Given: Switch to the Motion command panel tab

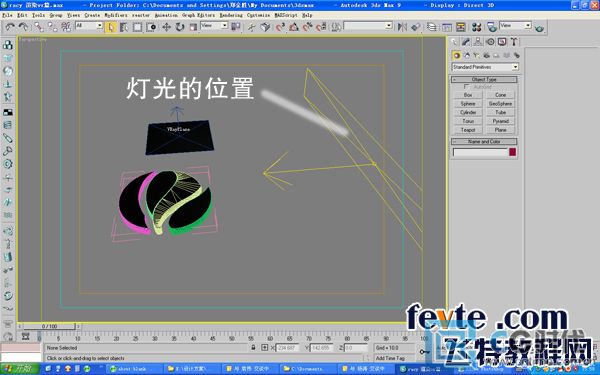Looking at the screenshot, I should 490,42.
